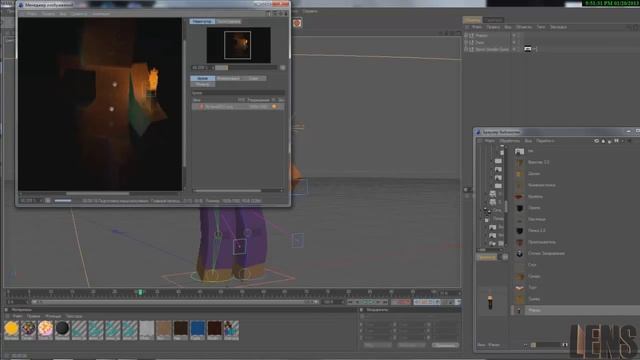Click the highlighted search field in content browser

[487, 257]
